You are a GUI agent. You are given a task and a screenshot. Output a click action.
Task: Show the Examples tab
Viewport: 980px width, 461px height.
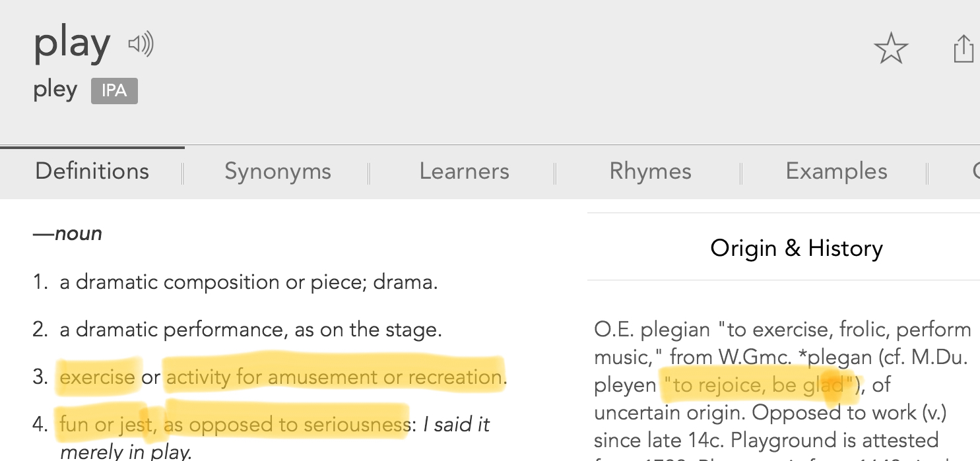pyautogui.click(x=836, y=171)
